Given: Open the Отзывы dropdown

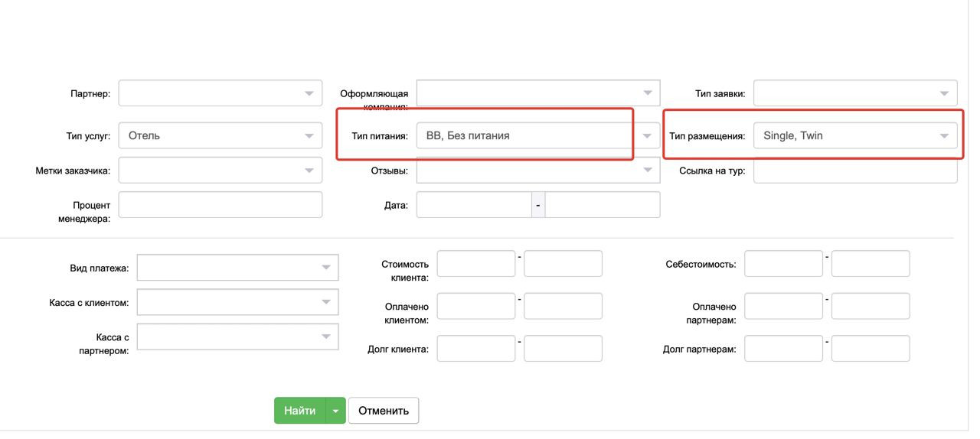Looking at the screenshot, I should point(537,171).
